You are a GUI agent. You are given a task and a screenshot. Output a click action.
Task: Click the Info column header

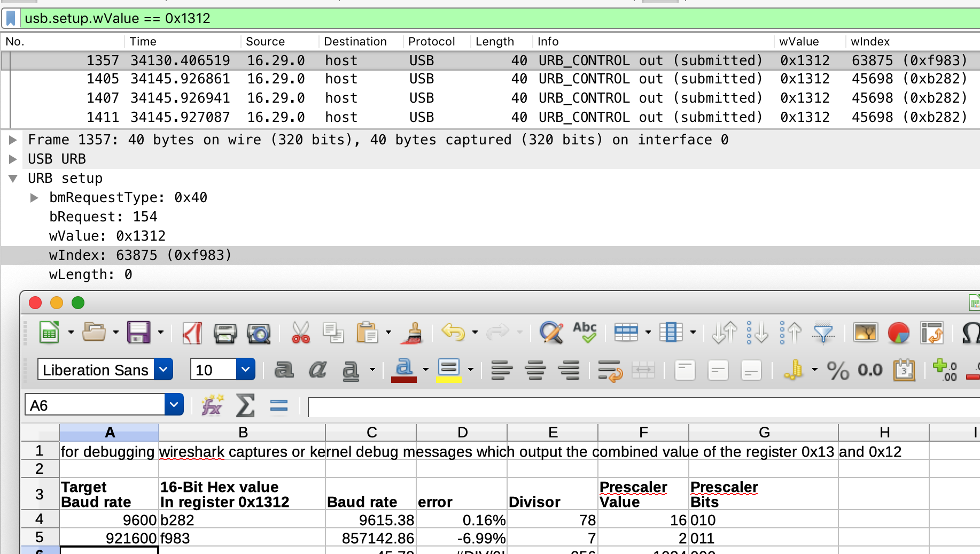point(654,42)
